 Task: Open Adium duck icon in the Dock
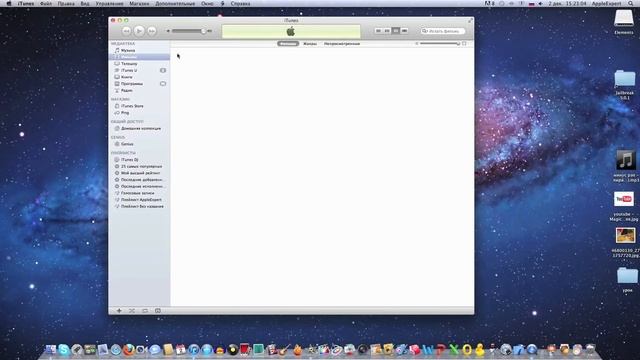[x=480, y=349]
